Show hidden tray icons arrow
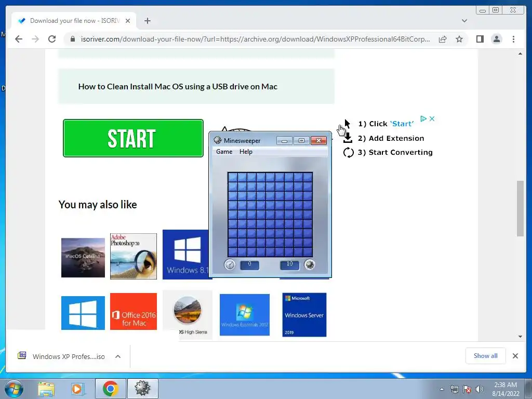The width and height of the screenshot is (532, 399). point(442,389)
